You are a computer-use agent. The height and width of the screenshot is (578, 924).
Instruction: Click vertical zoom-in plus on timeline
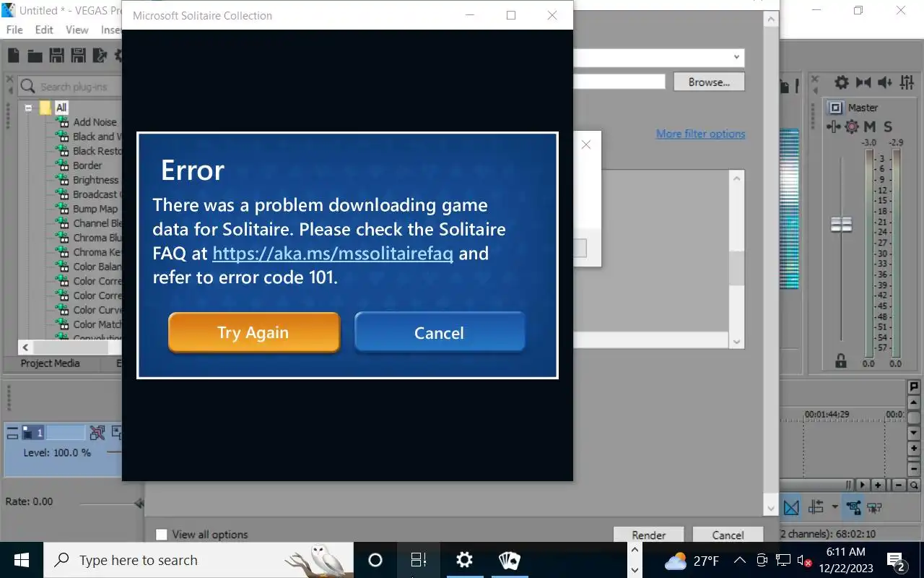(x=914, y=449)
